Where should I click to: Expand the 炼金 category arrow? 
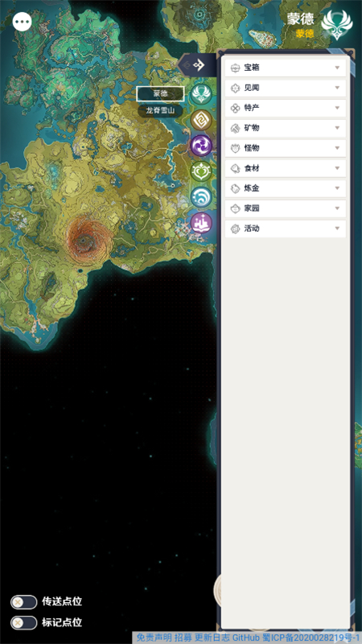[x=337, y=188]
